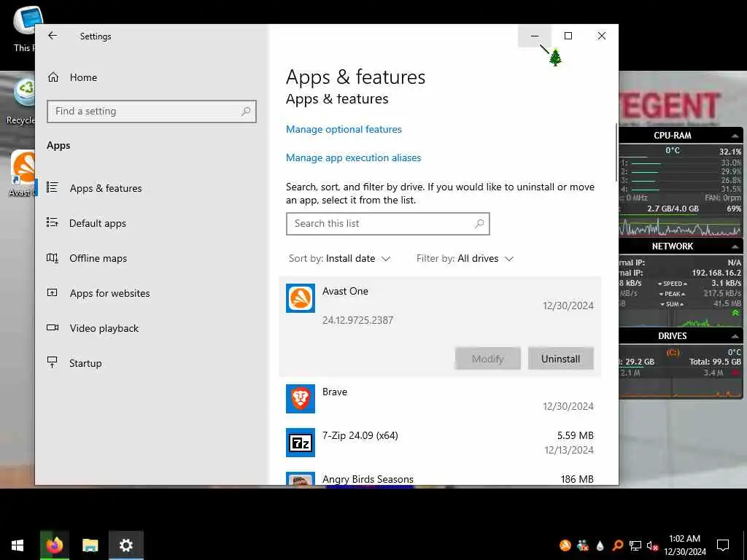Click the Video playback camera icon
The image size is (747, 560).
53,327
